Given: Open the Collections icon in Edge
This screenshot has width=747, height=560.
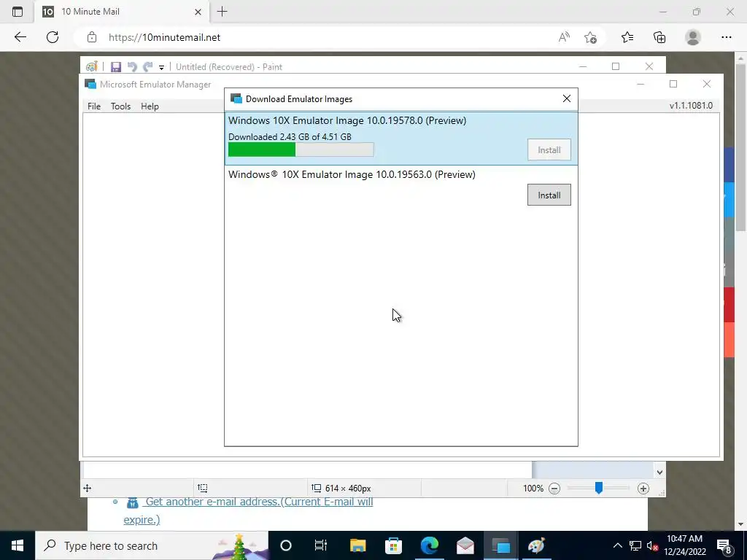Looking at the screenshot, I should (659, 37).
